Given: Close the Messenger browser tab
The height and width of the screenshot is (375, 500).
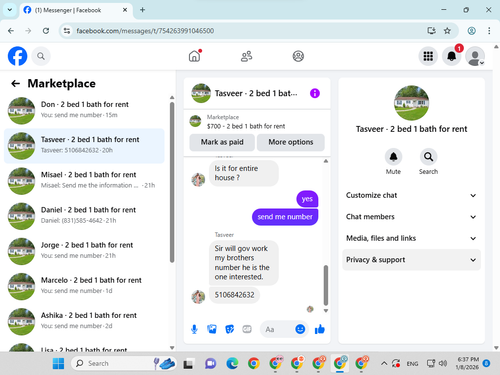Looking at the screenshot, I should [x=125, y=10].
